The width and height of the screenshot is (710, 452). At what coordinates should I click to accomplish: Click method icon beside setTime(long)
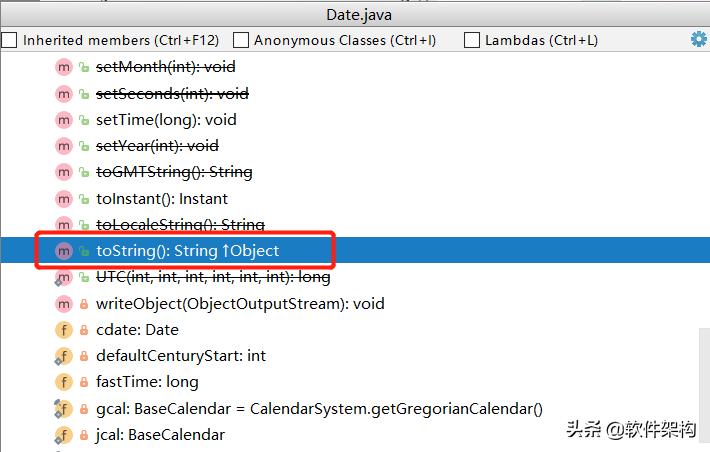(x=64, y=120)
